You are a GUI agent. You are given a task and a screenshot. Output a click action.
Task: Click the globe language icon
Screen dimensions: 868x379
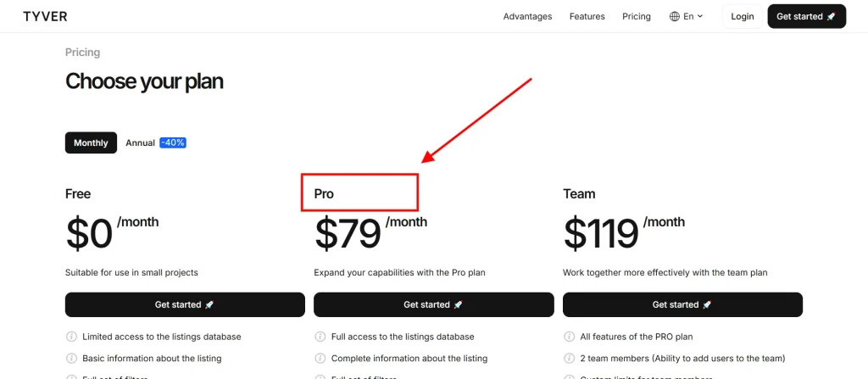(x=675, y=16)
